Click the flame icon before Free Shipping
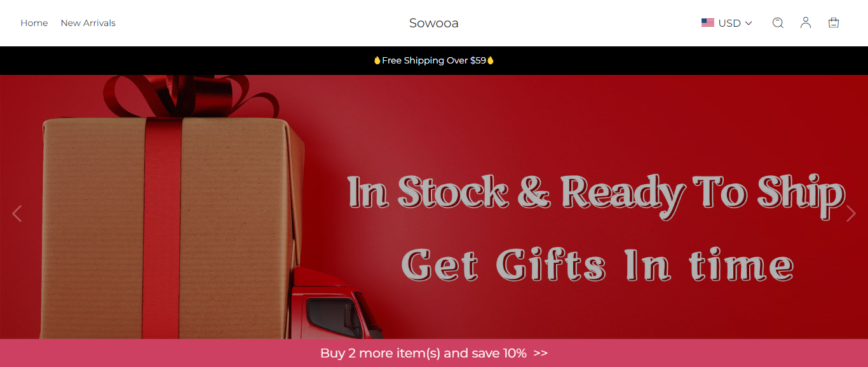Screen dimensions: 868x367 (377, 60)
